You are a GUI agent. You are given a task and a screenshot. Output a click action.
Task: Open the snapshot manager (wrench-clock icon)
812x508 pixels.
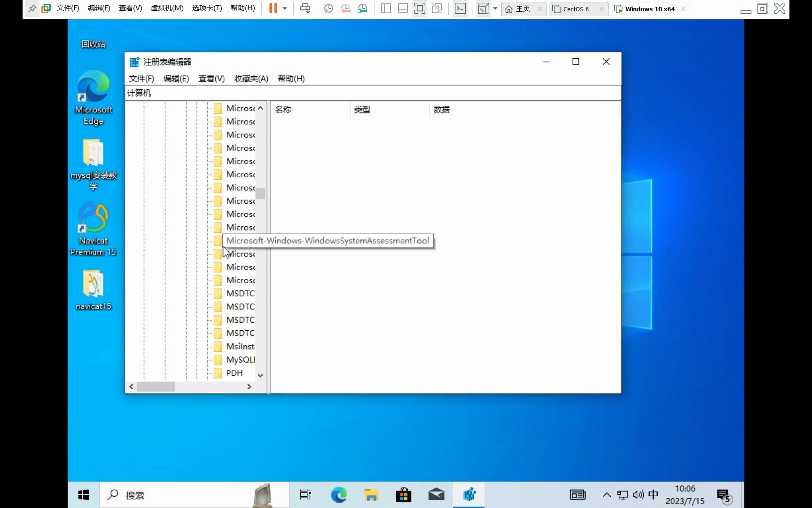pos(362,8)
